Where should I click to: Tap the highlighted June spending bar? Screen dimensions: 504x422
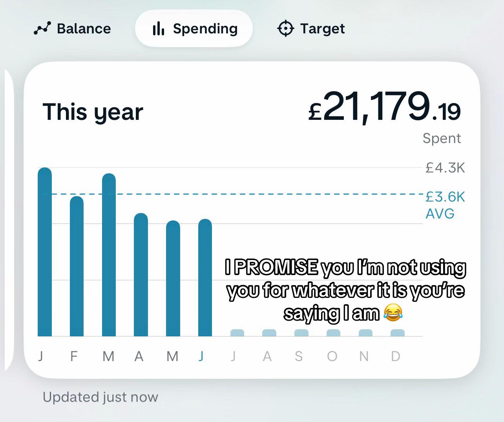205,277
